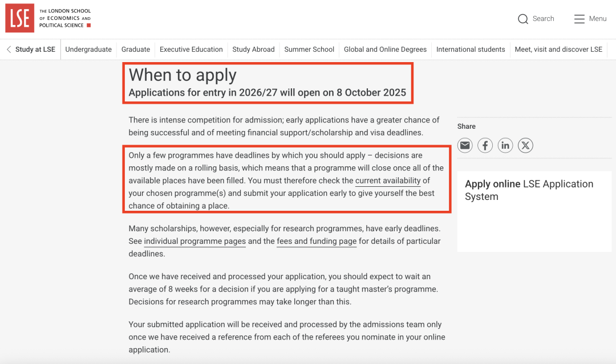Viewport: 616px width, 364px height.
Task: Select Executive Education in navigation
Action: coord(191,50)
